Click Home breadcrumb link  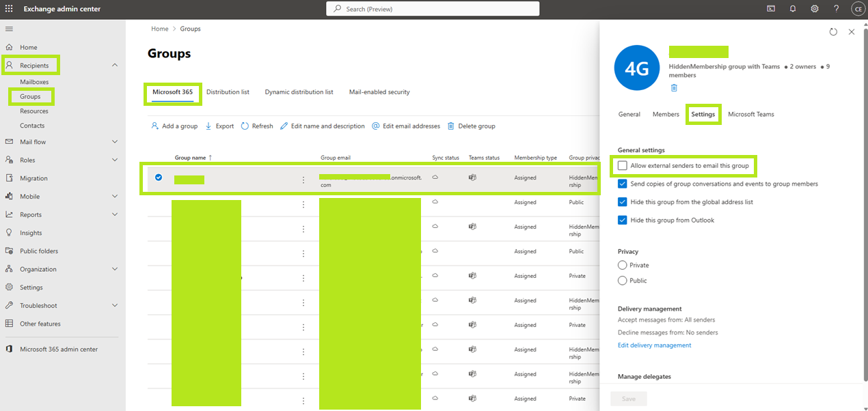(x=159, y=29)
